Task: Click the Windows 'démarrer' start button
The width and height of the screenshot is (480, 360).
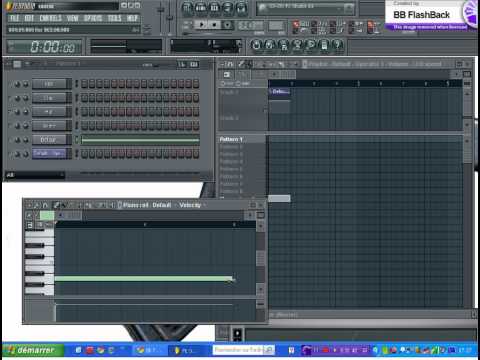Action: (33, 350)
